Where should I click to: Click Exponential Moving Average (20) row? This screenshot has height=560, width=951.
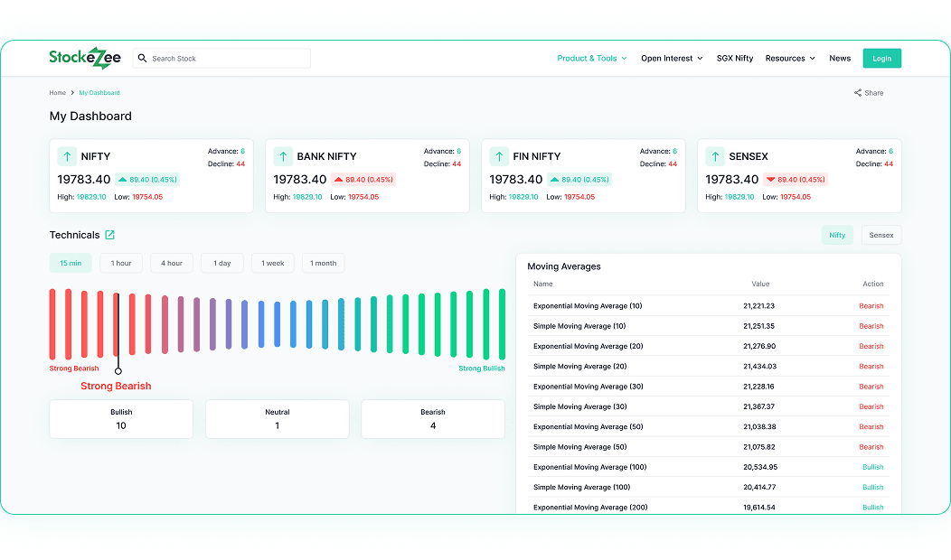click(709, 346)
